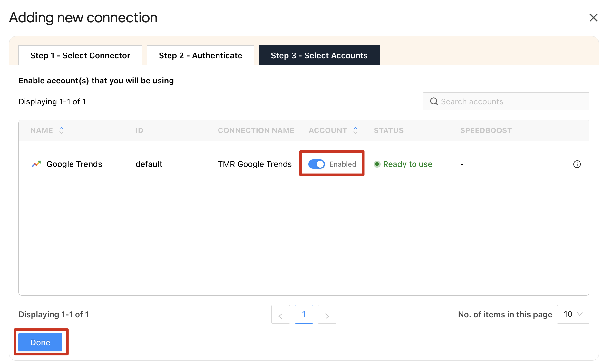Switch to the Step 1 - Select Connector tab
The width and height of the screenshot is (604, 364).
(x=80, y=55)
